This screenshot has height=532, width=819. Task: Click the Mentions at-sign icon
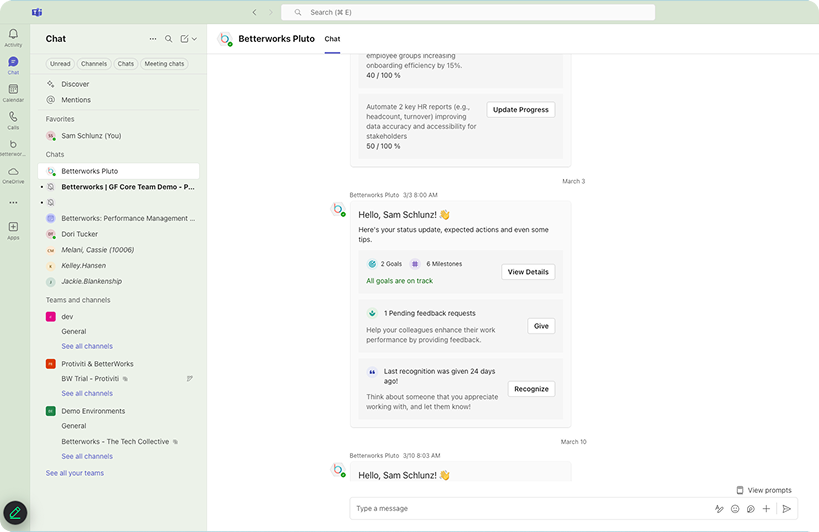51,100
